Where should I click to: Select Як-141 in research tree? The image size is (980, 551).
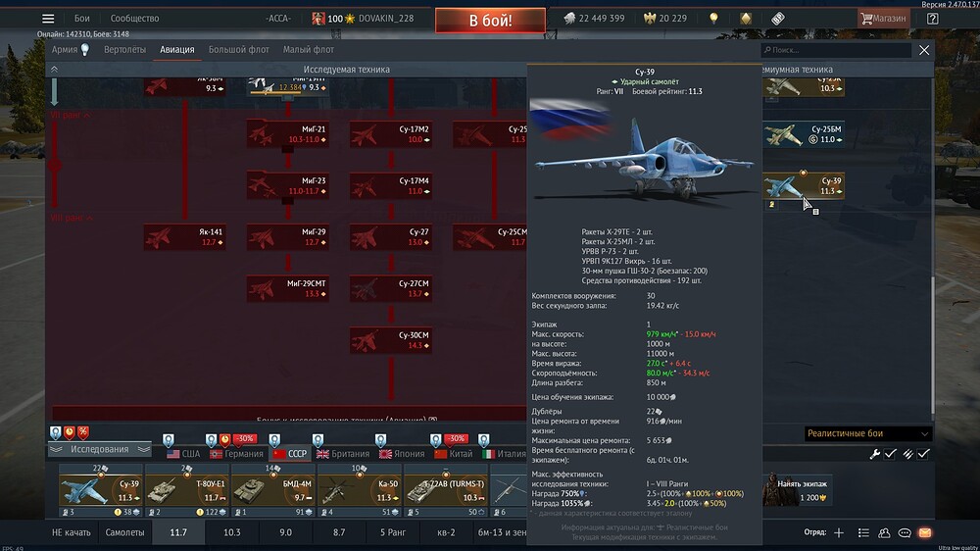click(x=184, y=237)
